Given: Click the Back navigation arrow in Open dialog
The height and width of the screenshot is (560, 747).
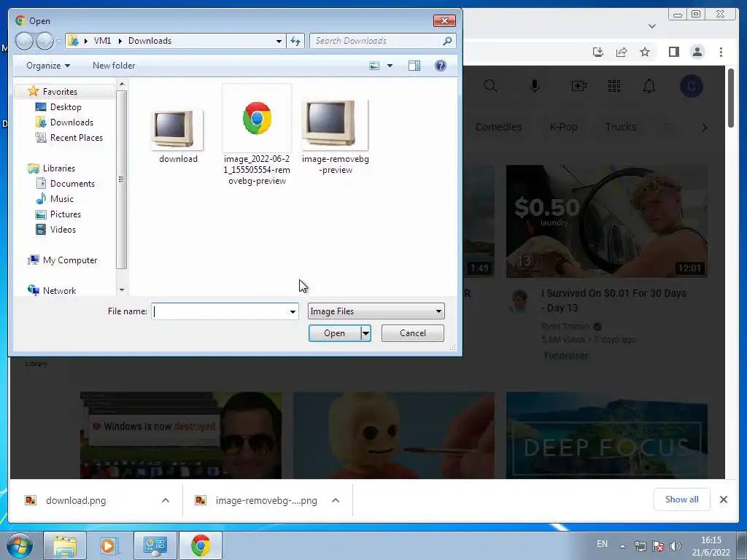Looking at the screenshot, I should point(24,41).
